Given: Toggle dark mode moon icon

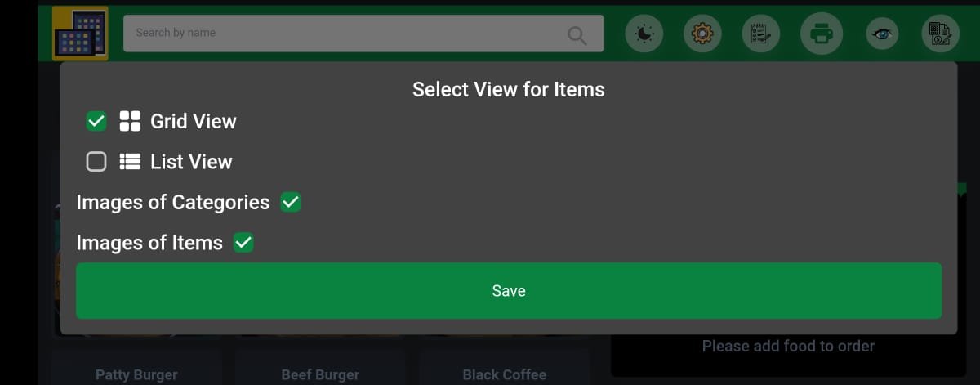Looking at the screenshot, I should (x=644, y=34).
